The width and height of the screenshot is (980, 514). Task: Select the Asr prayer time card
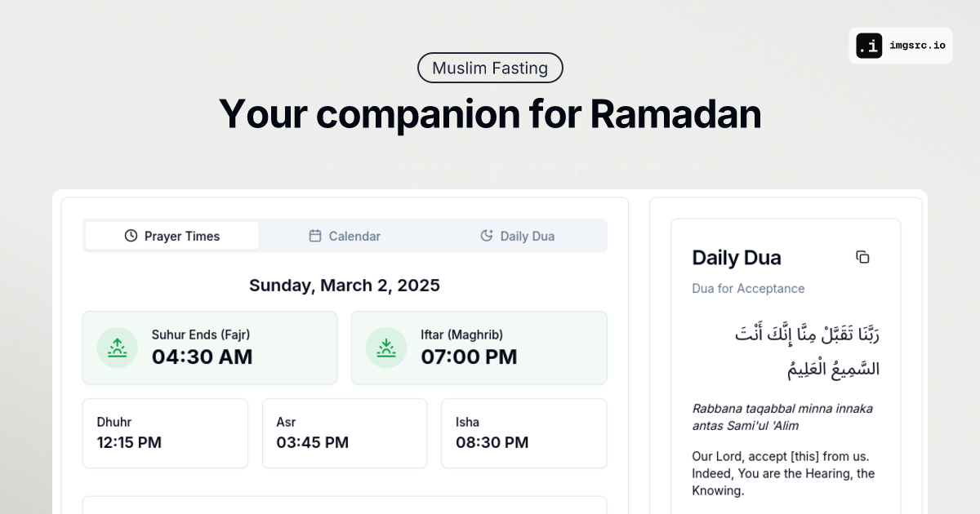point(345,433)
